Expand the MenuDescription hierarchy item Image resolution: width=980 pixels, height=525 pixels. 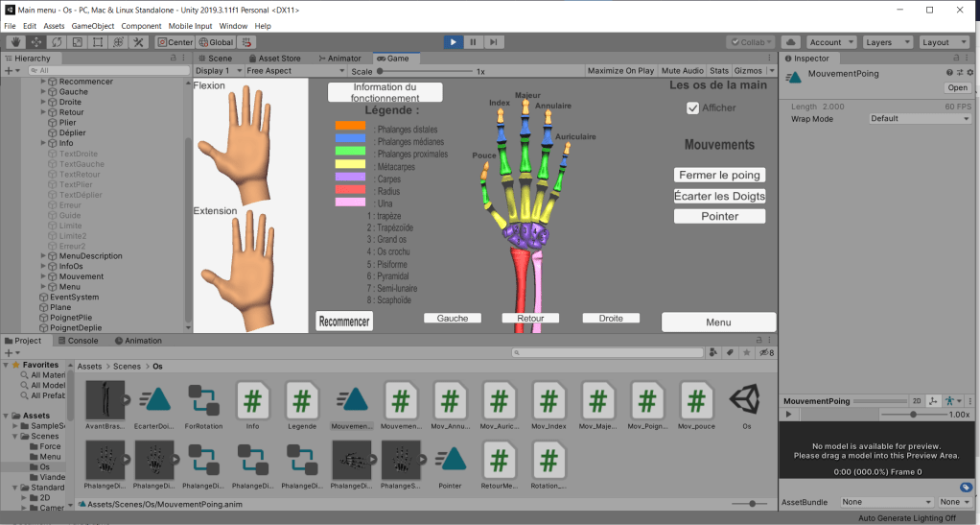[43, 256]
